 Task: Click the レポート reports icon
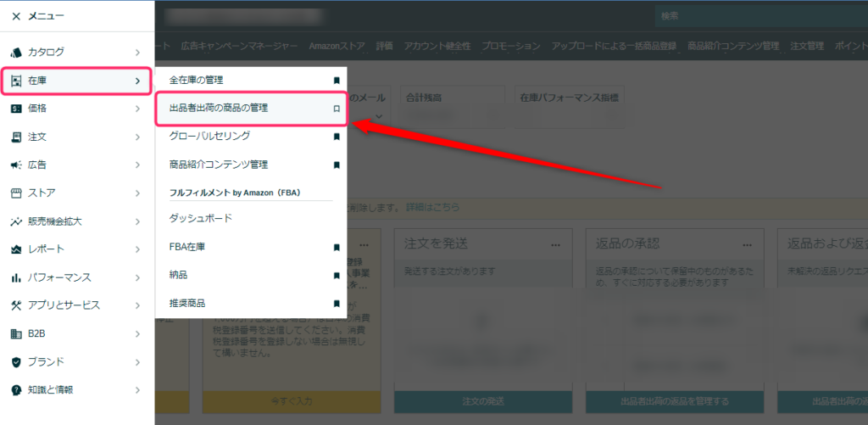tap(16, 249)
